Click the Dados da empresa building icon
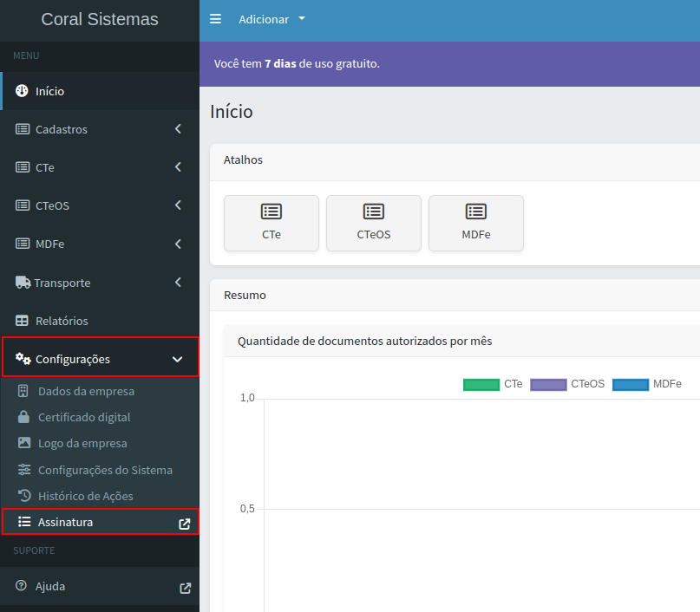 pyautogui.click(x=24, y=391)
